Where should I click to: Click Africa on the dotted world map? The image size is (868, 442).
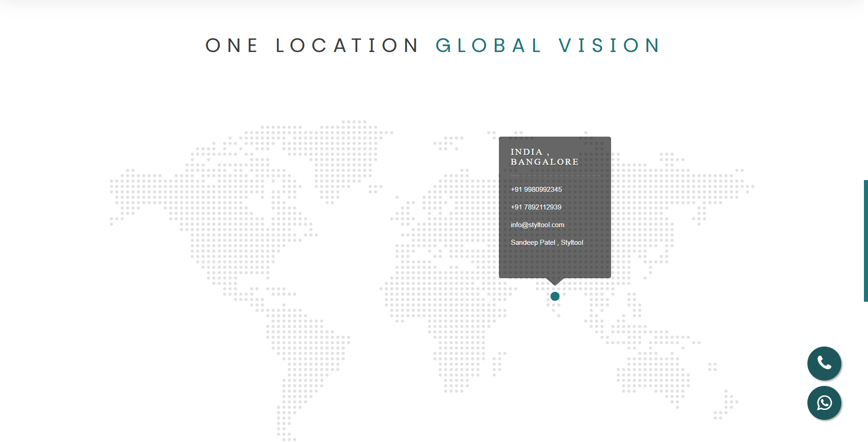pos(452,308)
